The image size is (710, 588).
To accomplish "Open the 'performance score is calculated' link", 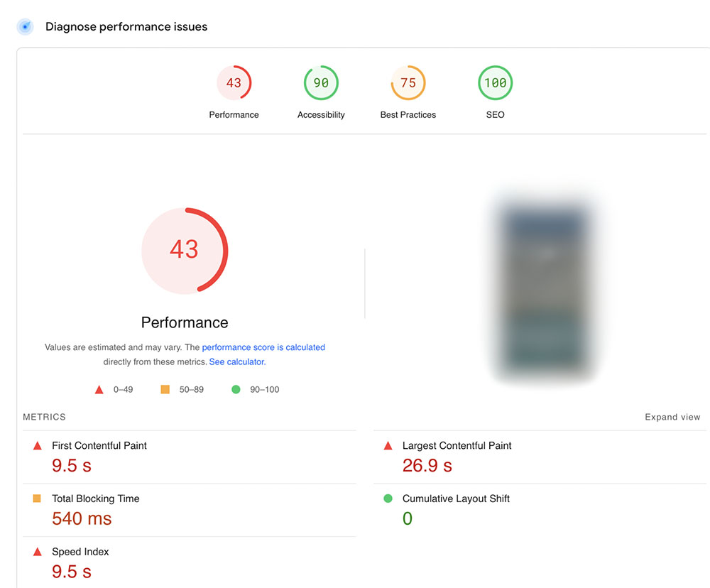I will (263, 347).
